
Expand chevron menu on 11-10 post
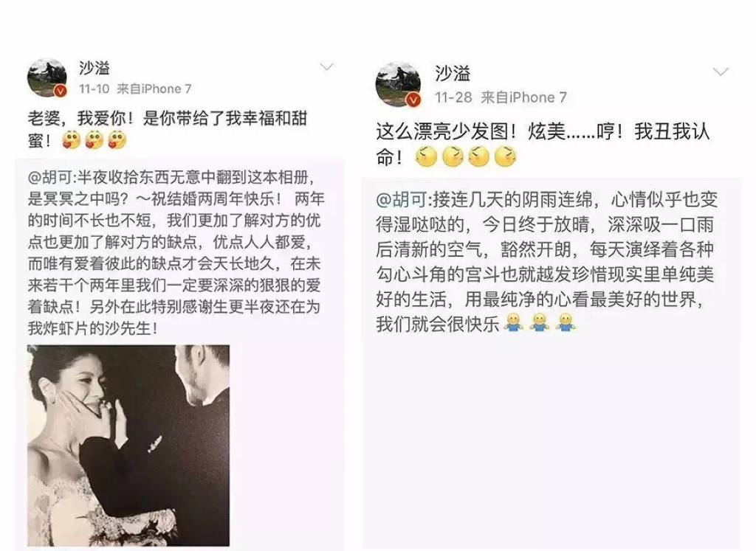click(327, 66)
